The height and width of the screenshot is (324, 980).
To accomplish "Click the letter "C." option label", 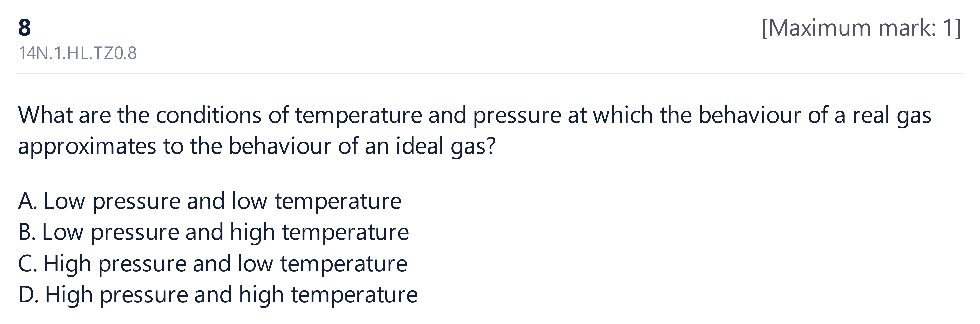I will [x=27, y=264].
